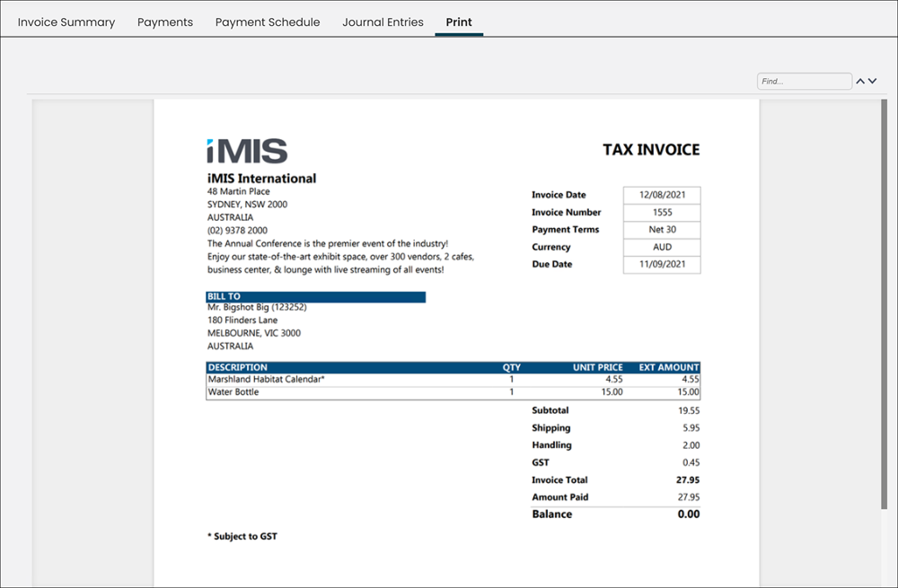This screenshot has height=588, width=898.
Task: Click the Amount Paid label
Action: tap(560, 497)
